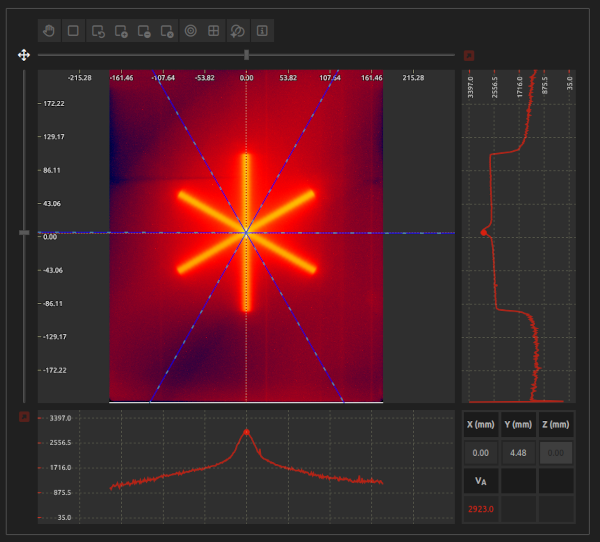Click the four-square grid icon
Screen dimensions: 600x542
(214, 31)
